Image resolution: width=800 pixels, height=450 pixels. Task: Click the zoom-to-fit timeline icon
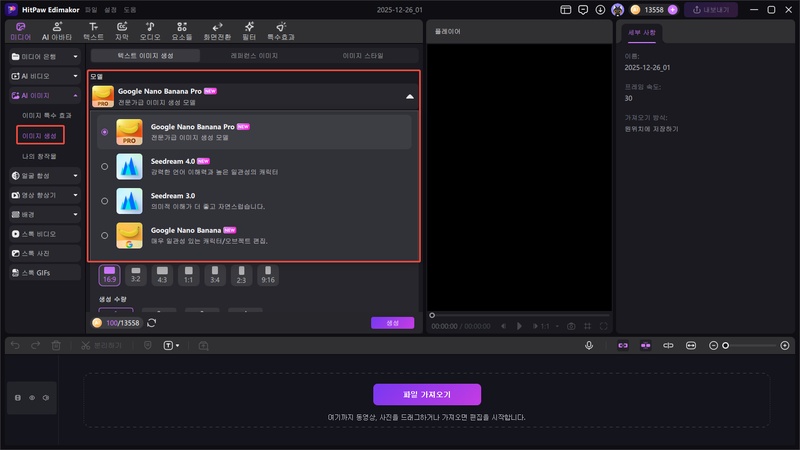click(x=691, y=345)
